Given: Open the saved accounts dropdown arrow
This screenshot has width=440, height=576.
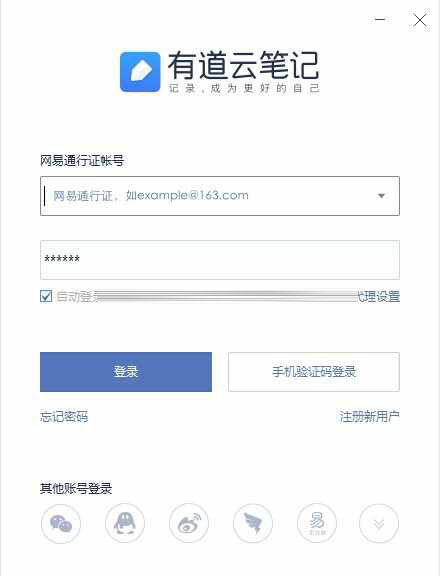Looking at the screenshot, I should (381, 196).
